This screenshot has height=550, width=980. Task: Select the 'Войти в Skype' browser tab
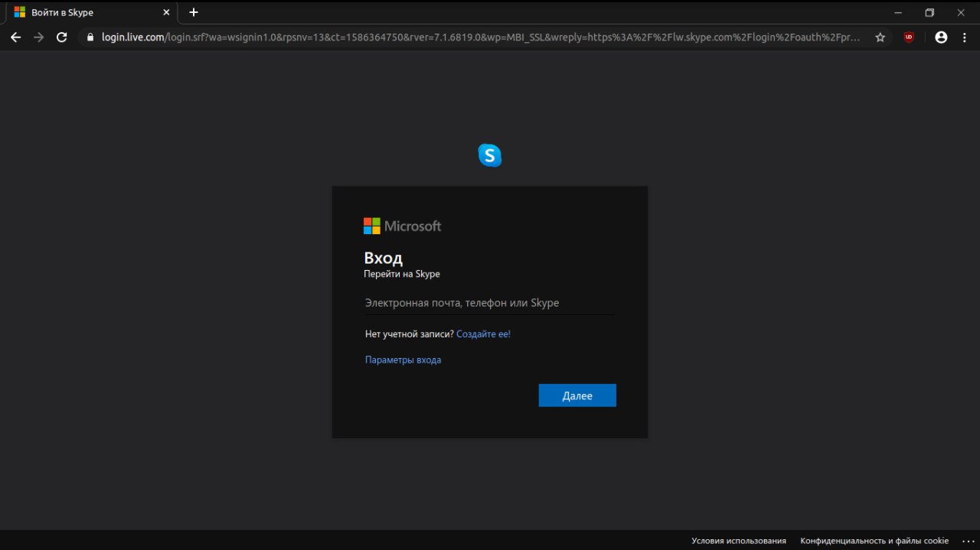tap(92, 12)
